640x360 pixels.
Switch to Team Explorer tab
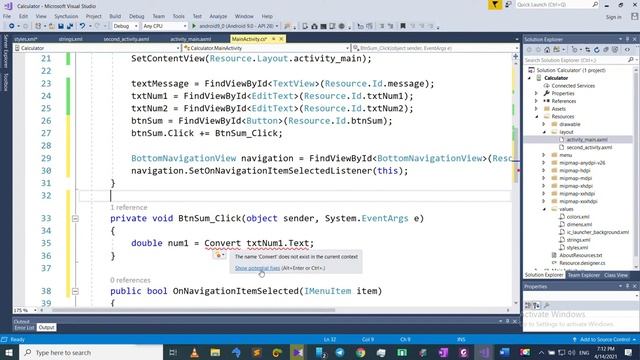pos(584,276)
